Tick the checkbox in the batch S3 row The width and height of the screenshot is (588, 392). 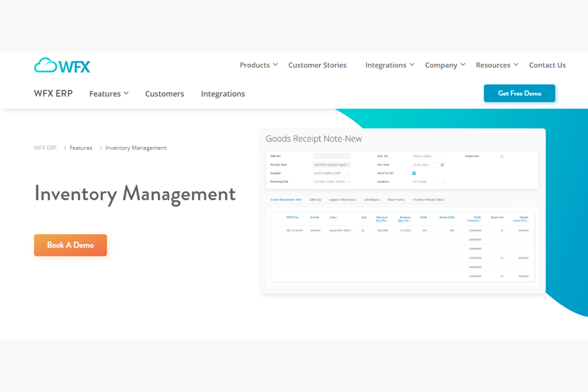(x=278, y=276)
